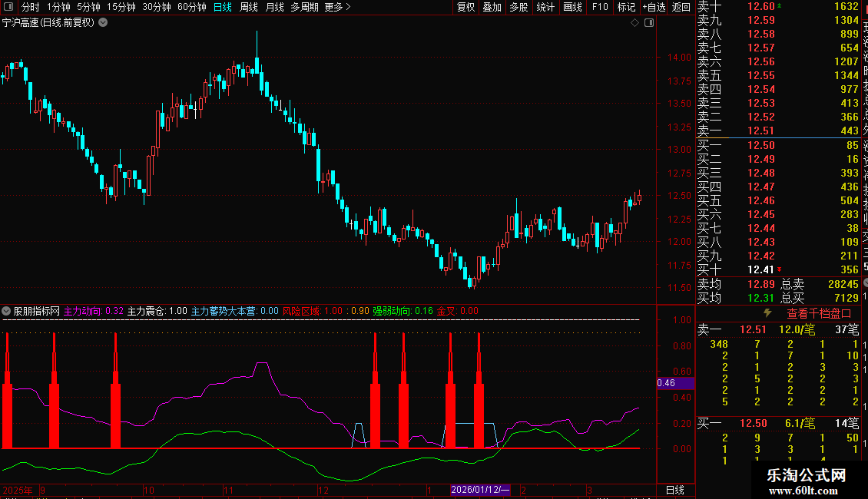Select the 月线 monthly tab
868x499 pixels.
(274, 7)
